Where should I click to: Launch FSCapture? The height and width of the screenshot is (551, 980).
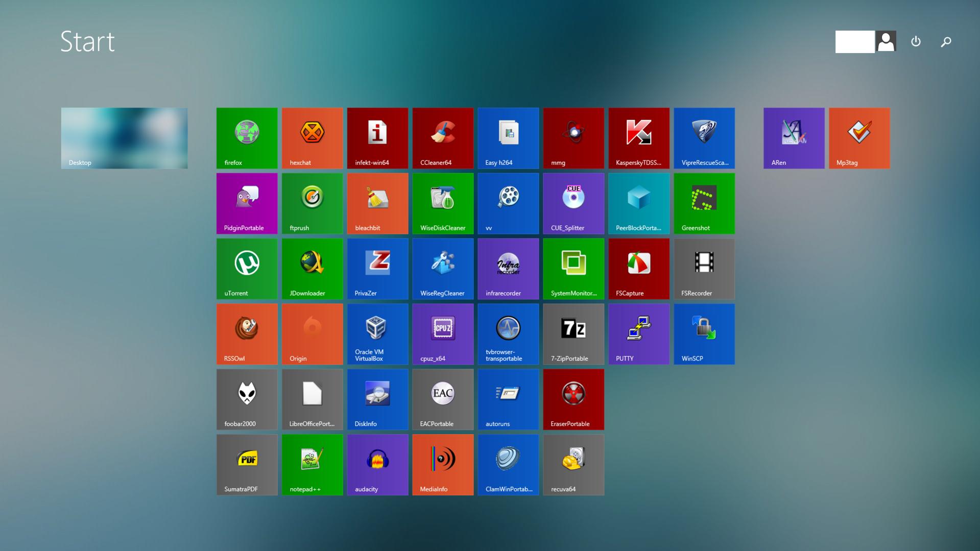tap(639, 269)
